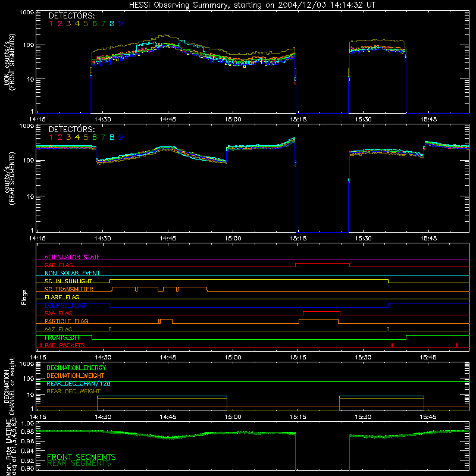The image size is (476, 476).
Task: Click the FRONT SEGMENTS livetime legend text
Action: (82, 457)
